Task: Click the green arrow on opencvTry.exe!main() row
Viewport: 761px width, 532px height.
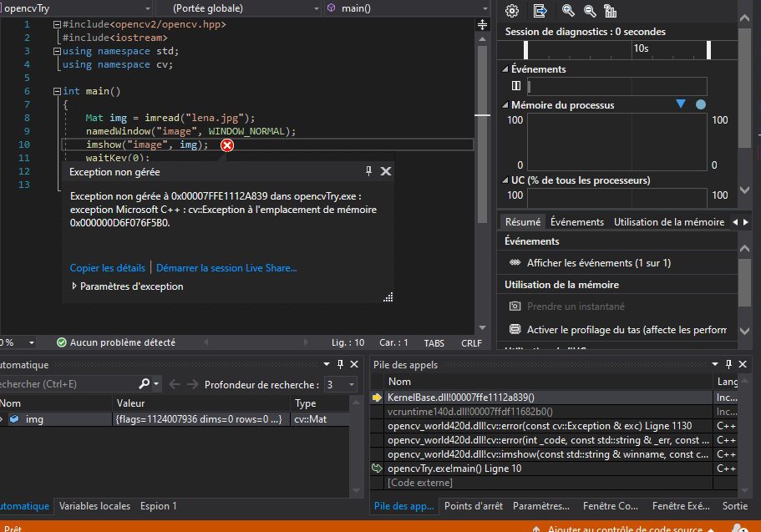Action: click(x=377, y=469)
